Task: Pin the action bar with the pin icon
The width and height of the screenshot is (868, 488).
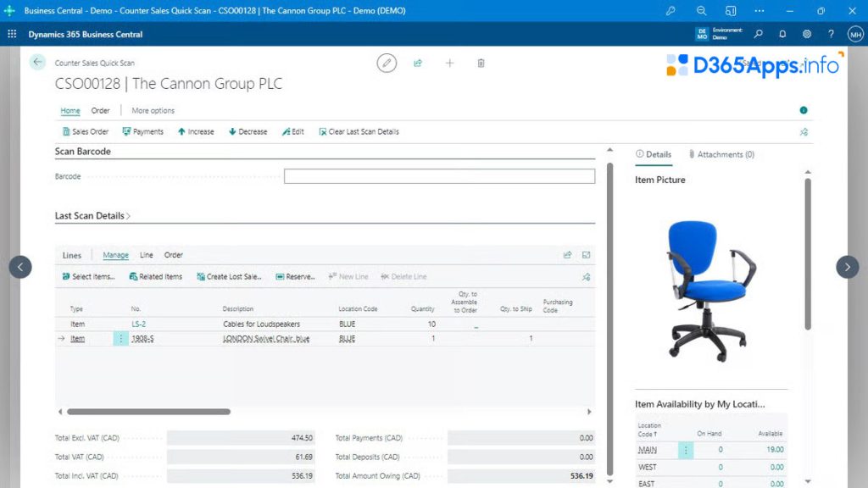Action: [804, 131]
